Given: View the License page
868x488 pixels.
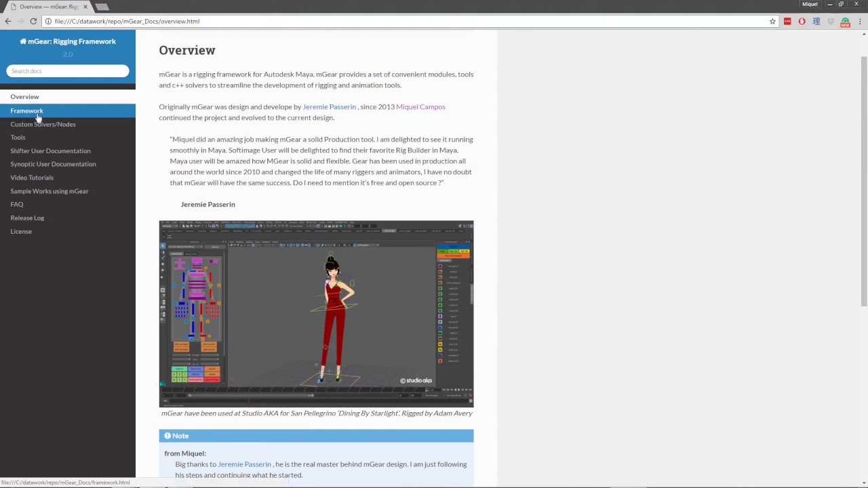Looking at the screenshot, I should click(x=68, y=231).
